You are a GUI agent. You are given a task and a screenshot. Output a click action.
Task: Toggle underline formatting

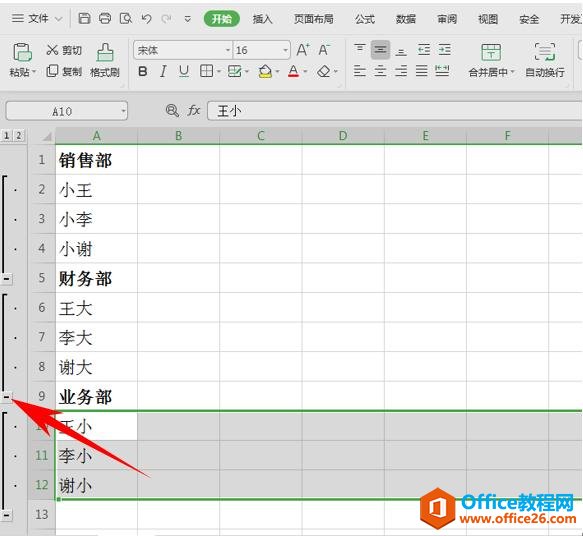(x=184, y=71)
